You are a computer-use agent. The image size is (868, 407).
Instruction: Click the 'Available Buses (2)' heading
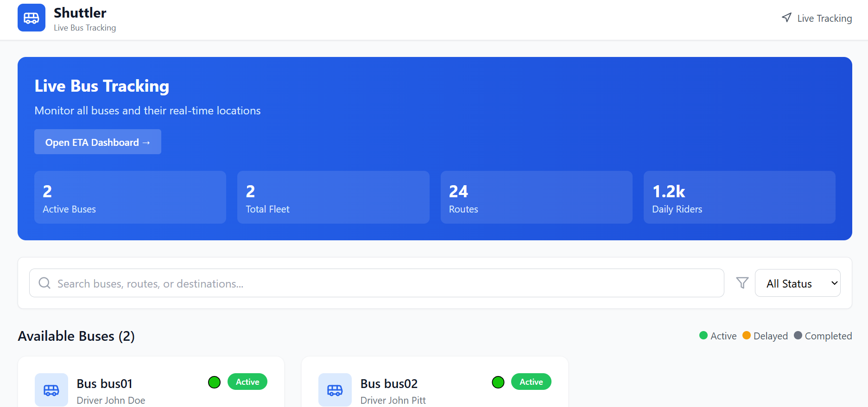click(76, 336)
